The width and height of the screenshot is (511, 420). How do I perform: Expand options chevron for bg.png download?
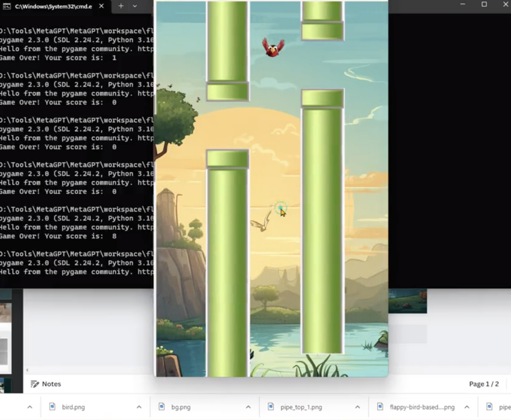click(x=248, y=407)
